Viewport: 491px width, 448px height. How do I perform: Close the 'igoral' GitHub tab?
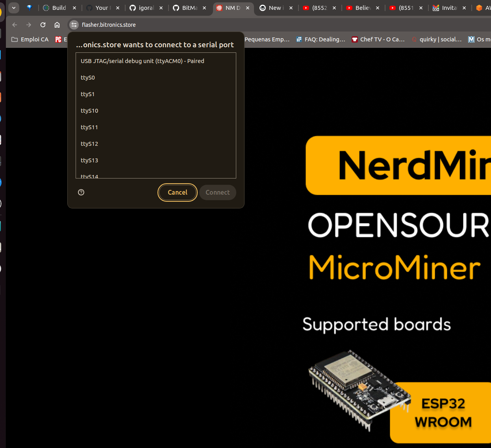point(161,8)
